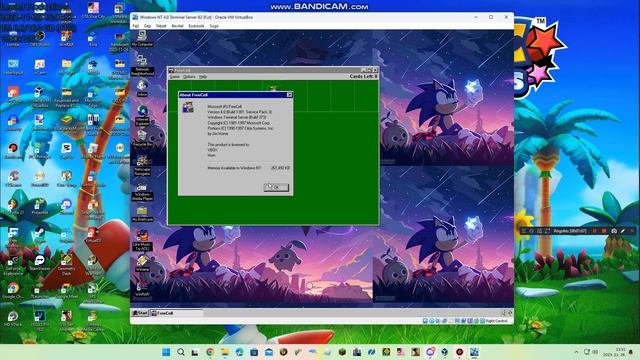The image size is (640, 360).
Task: Open Inbox icon on the VM desktop
Action: coord(142,88)
